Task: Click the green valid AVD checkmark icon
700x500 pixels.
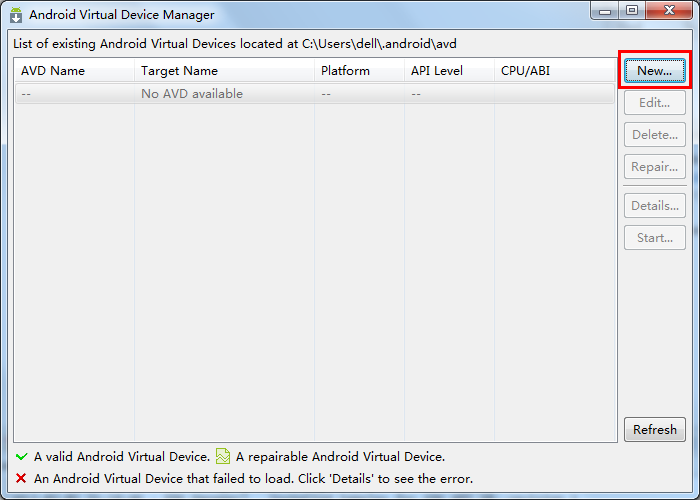Action: tap(21, 457)
